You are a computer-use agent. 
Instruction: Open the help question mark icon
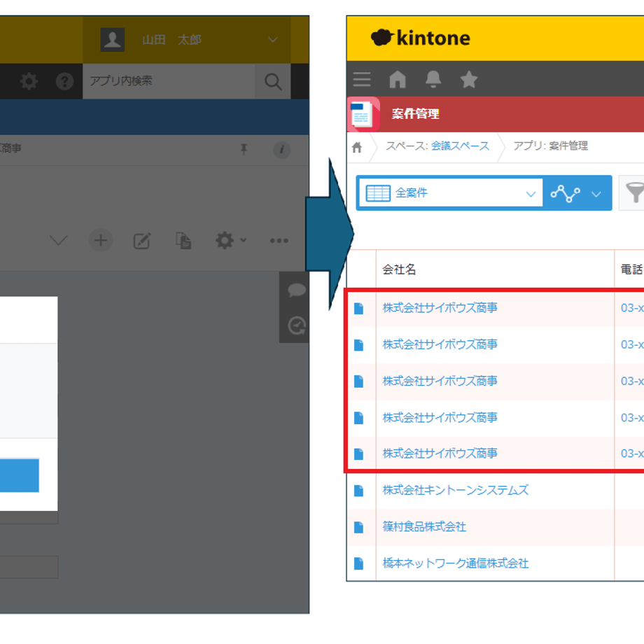[x=64, y=81]
